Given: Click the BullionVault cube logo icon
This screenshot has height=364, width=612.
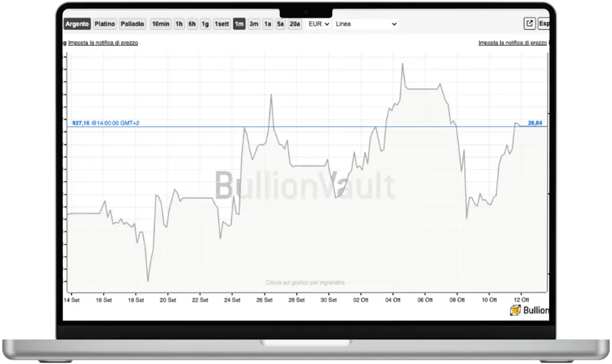Looking at the screenshot, I should coord(515,310).
